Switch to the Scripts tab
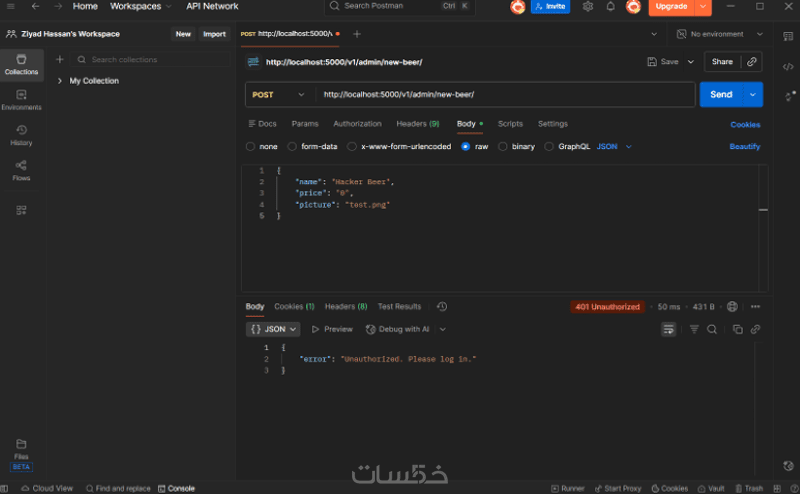 click(510, 124)
